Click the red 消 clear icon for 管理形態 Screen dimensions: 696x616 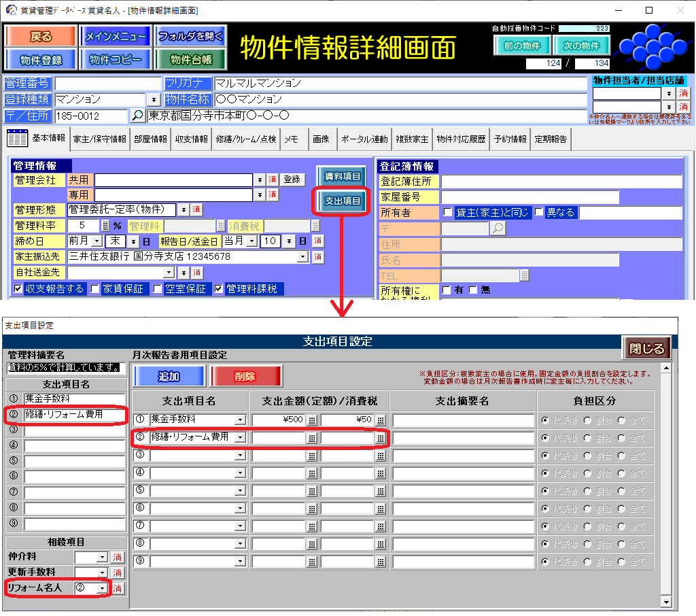tap(196, 209)
